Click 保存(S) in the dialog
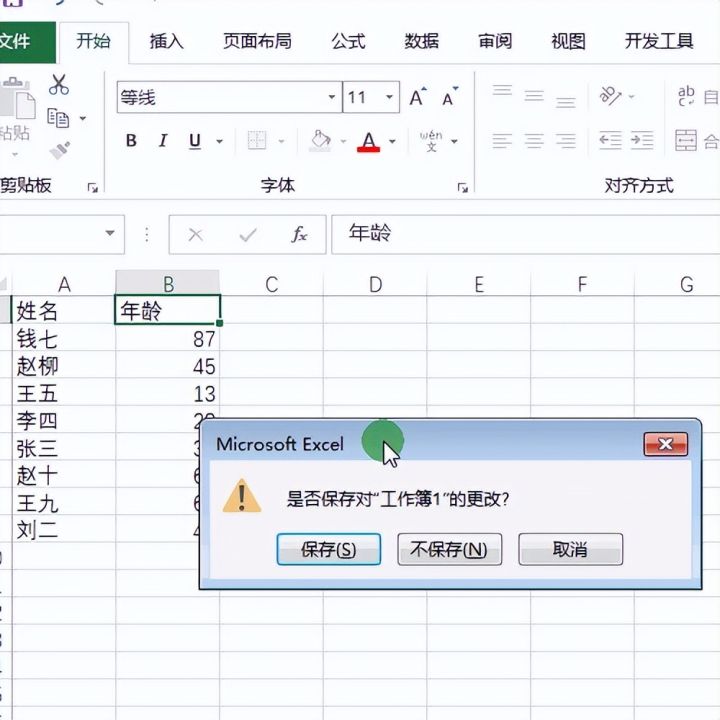720x720 pixels. tap(329, 549)
